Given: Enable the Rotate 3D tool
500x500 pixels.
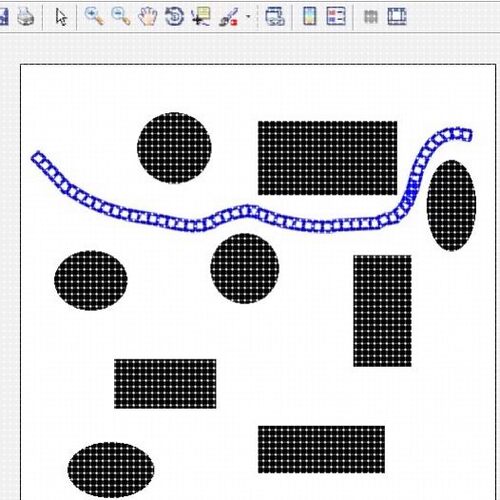Looking at the screenshot, I should pos(174,17).
